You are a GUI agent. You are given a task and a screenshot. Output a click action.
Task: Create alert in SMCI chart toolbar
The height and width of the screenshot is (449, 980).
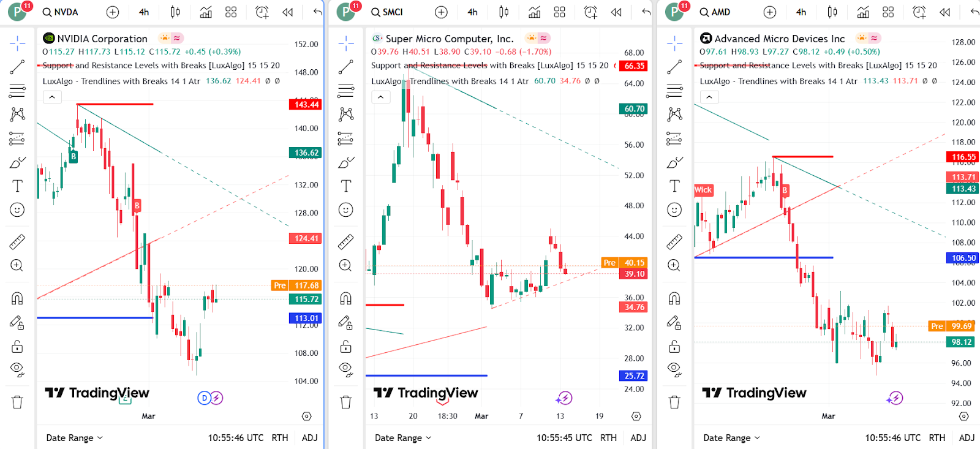(x=590, y=12)
